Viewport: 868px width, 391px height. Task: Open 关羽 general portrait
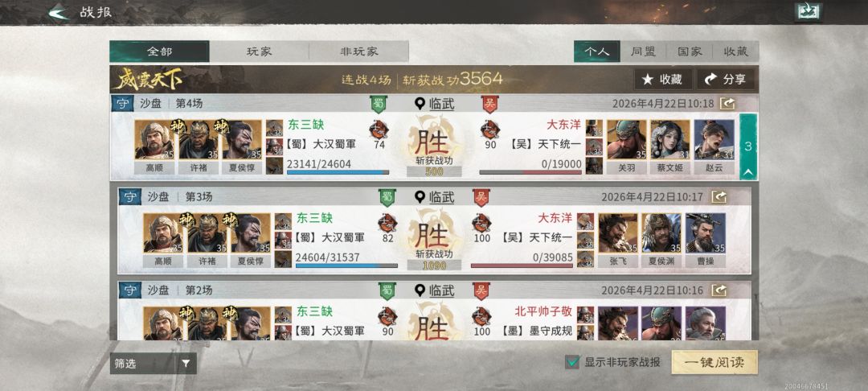(x=627, y=146)
